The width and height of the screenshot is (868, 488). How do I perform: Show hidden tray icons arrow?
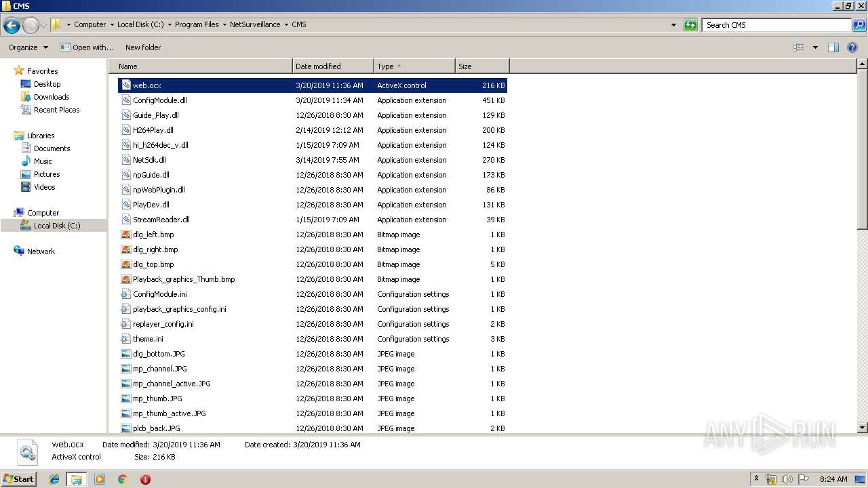756,479
